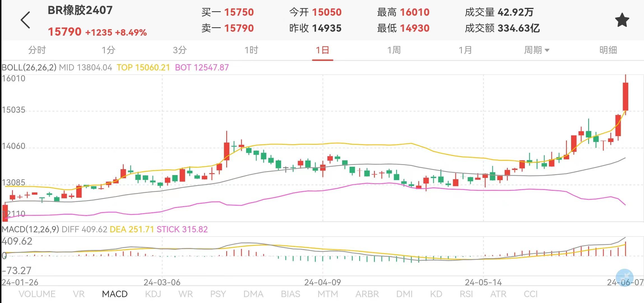Pick the BIAS indicator option
Image resolution: width=644 pixels, height=303 pixels.
tap(290, 294)
